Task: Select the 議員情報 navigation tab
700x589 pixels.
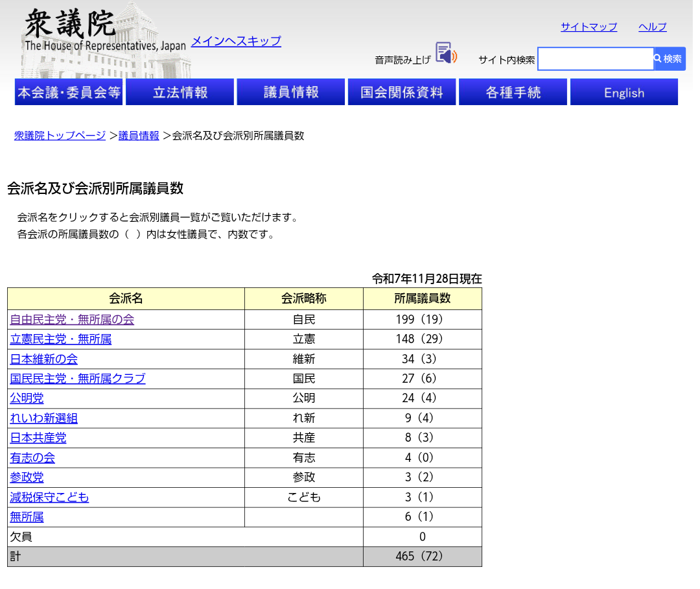Action: [x=291, y=92]
